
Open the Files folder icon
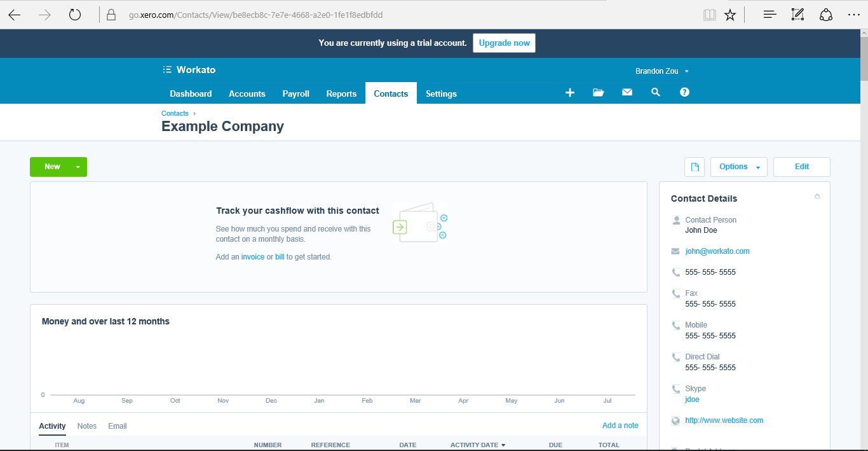pyautogui.click(x=598, y=93)
